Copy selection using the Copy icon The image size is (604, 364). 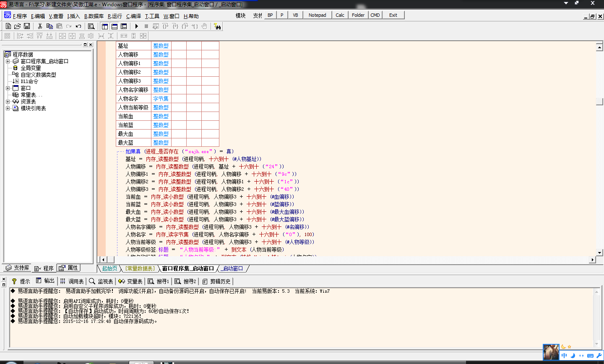(49, 26)
